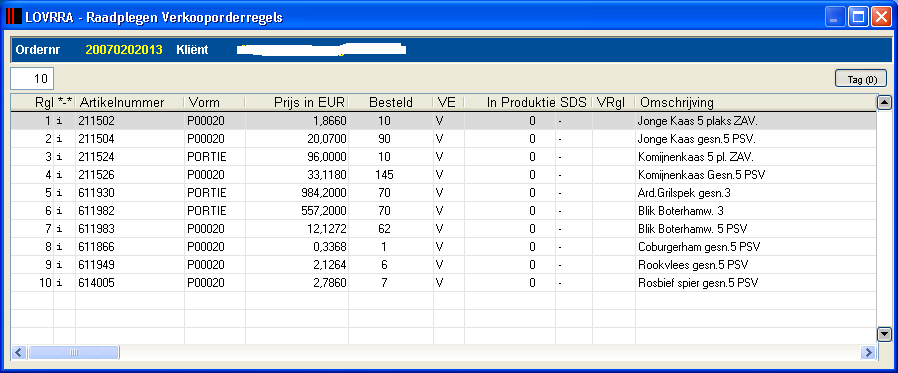Click description Komijnenkaas 5 pl. ZAV.
The width and height of the screenshot is (898, 373).
click(696, 156)
